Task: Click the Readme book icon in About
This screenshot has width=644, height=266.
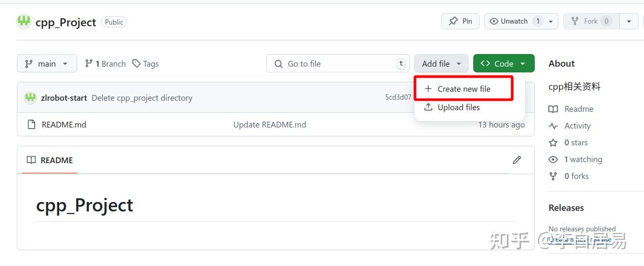Action: click(553, 109)
